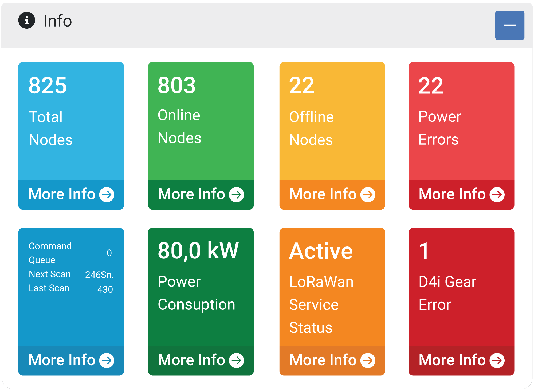
Task: Click the 22 count on Offline Nodes card
Action: coord(302,85)
